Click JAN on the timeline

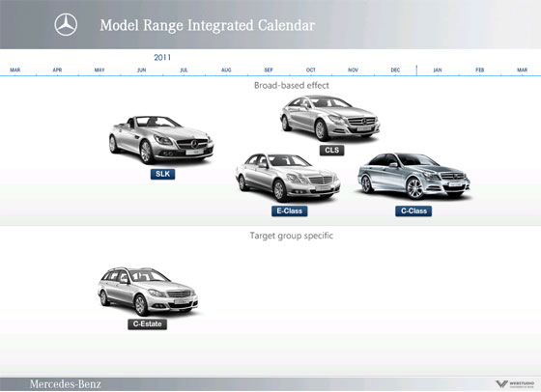[438, 70]
